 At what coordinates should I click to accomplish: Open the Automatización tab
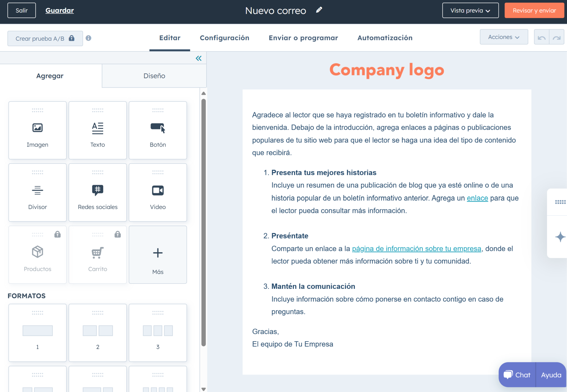click(x=385, y=38)
